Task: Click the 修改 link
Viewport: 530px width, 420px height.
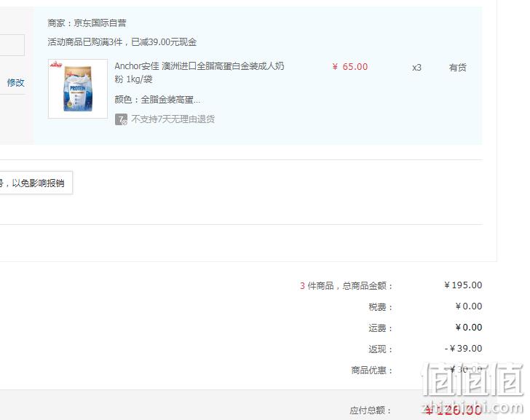Action: tap(15, 82)
